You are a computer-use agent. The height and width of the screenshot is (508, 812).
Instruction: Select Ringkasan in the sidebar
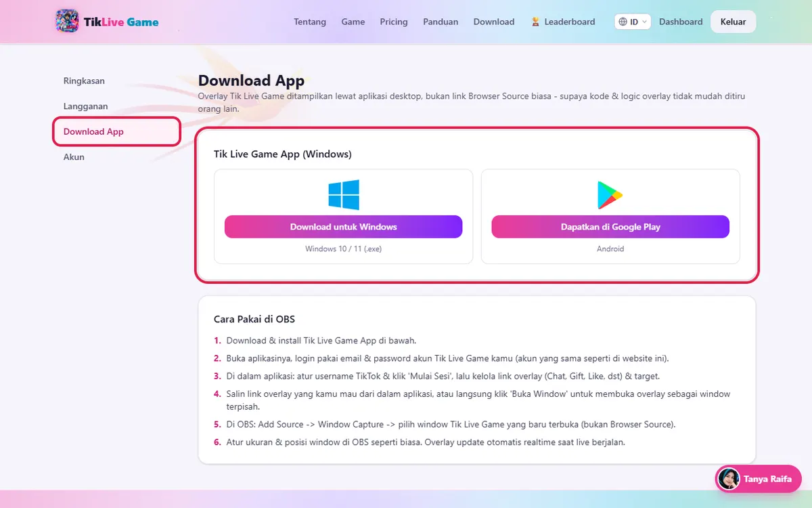click(x=116, y=81)
